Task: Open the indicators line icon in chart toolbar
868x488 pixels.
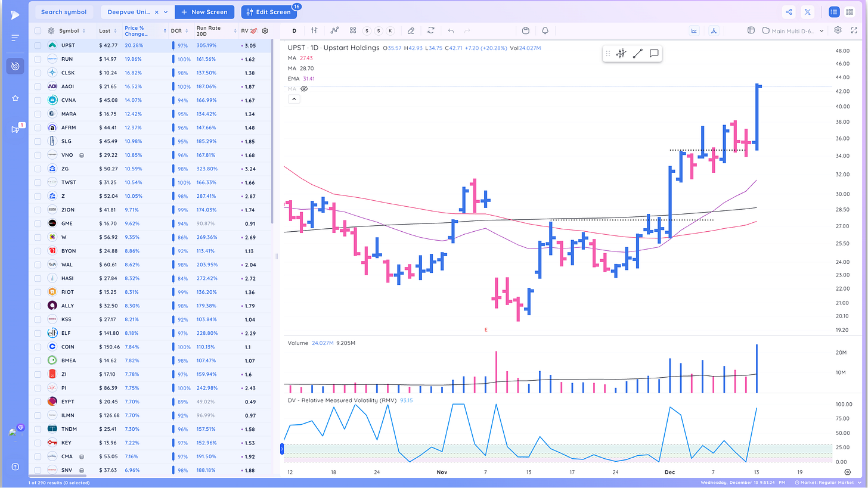Action: tap(334, 30)
